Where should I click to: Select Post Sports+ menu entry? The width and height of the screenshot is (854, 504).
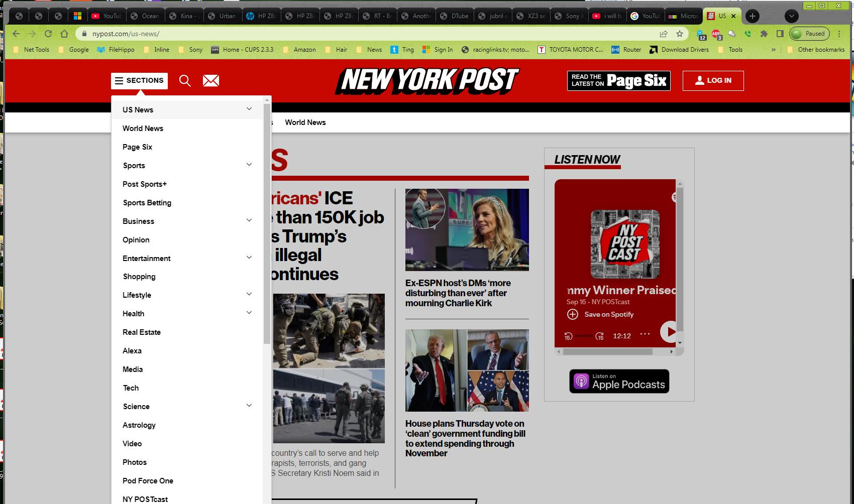145,184
